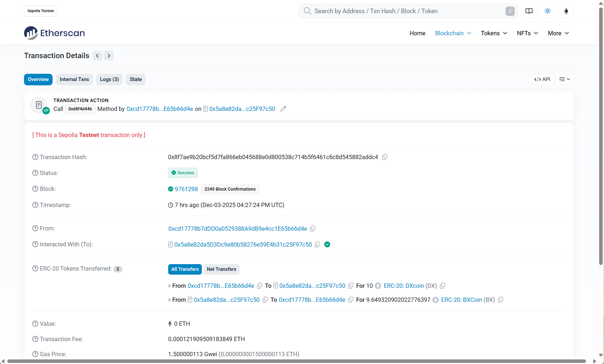Click the pencil edit icon in Transaction Action

click(283, 109)
